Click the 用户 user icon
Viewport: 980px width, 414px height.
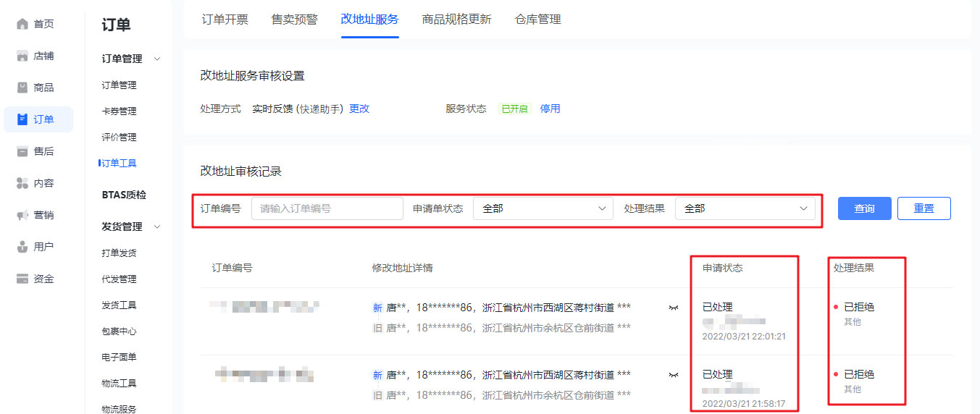click(22, 247)
